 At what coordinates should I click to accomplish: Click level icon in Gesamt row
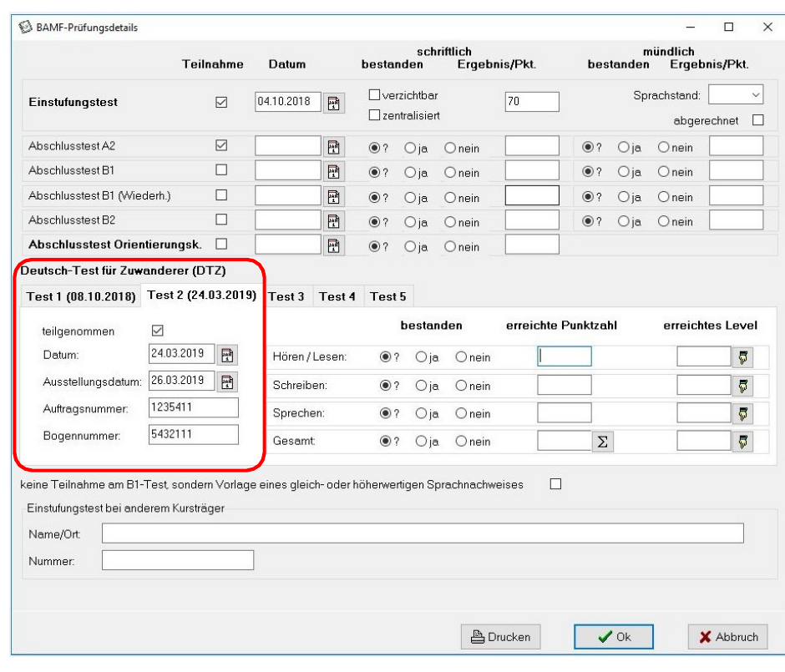[743, 442]
